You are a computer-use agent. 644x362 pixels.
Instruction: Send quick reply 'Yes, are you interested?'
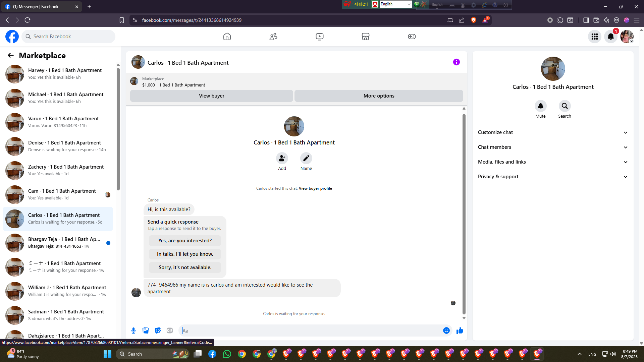[x=185, y=241]
